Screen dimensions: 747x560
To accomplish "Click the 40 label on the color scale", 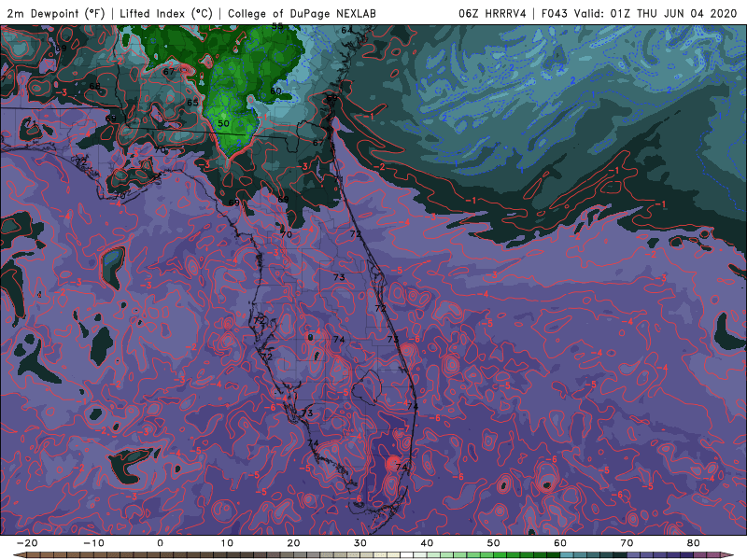I will [x=427, y=543].
